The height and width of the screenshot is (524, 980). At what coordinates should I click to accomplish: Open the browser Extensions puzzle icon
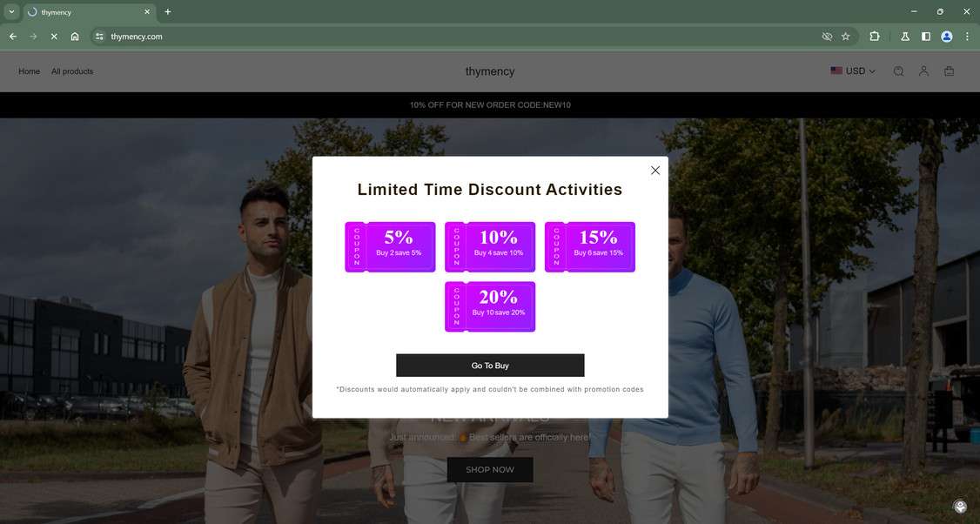click(x=874, y=37)
